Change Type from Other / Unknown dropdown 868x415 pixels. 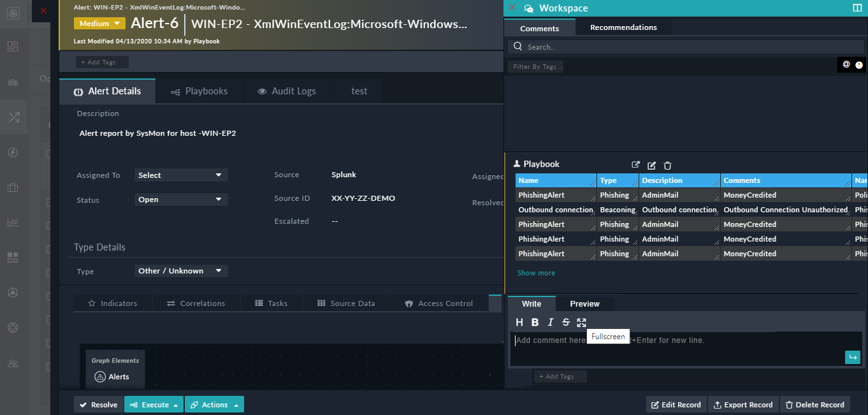click(x=180, y=270)
